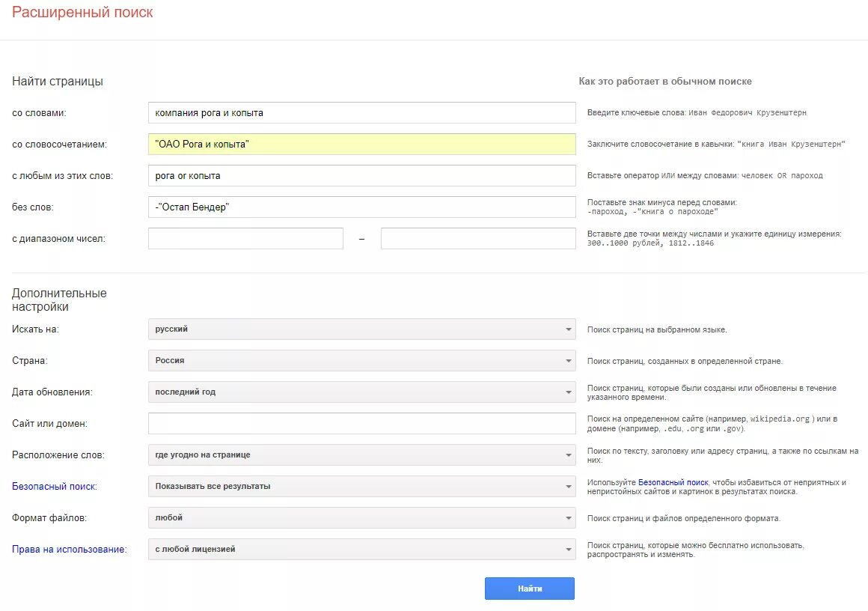Focus the first number range field
This screenshot has width=868, height=611.
[x=245, y=239]
